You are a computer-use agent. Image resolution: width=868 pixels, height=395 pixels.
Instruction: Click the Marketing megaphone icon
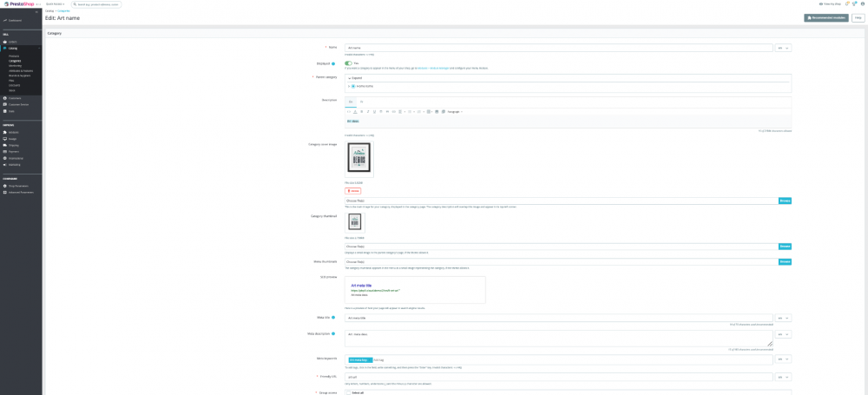coord(4,165)
